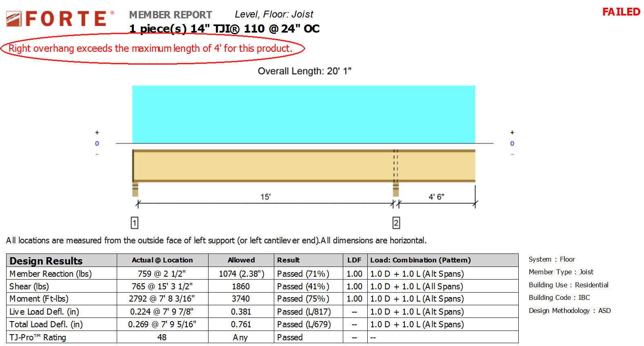644x346 pixels.
Task: Click the allowed moment value 3740
Action: (x=241, y=299)
